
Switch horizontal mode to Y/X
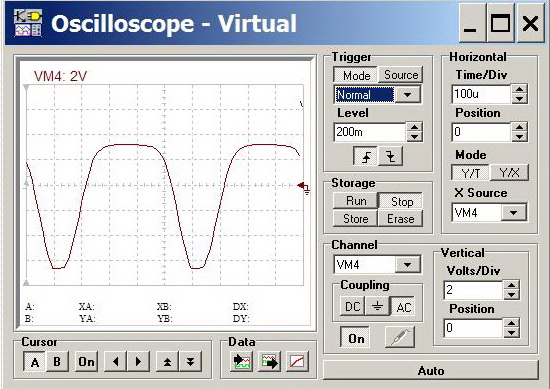pos(509,173)
